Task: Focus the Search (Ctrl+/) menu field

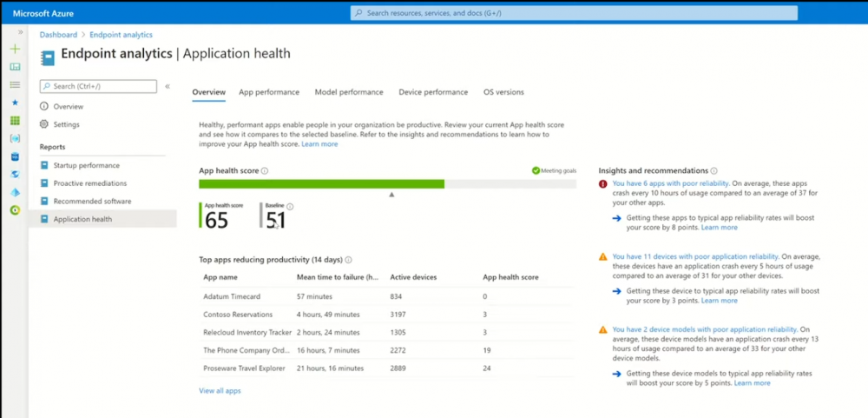Action: [99, 87]
